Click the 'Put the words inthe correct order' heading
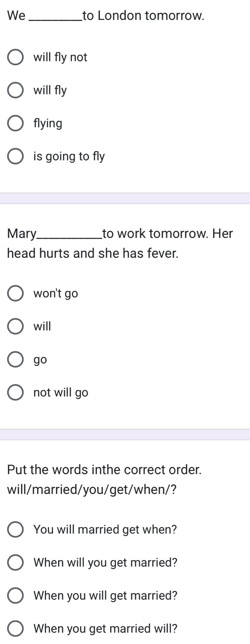Screen dimensions: 250x644 104,470
